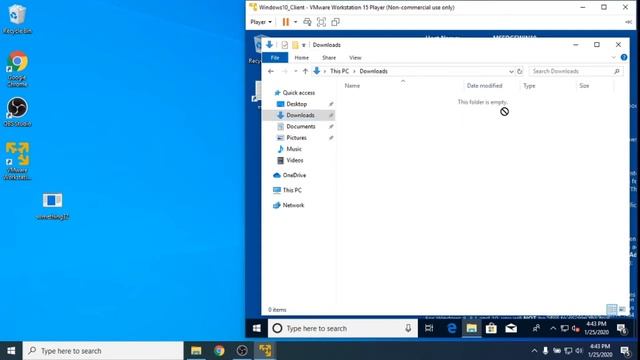Open the Player menu in VMware
This screenshot has height=360, width=640.
point(261,22)
